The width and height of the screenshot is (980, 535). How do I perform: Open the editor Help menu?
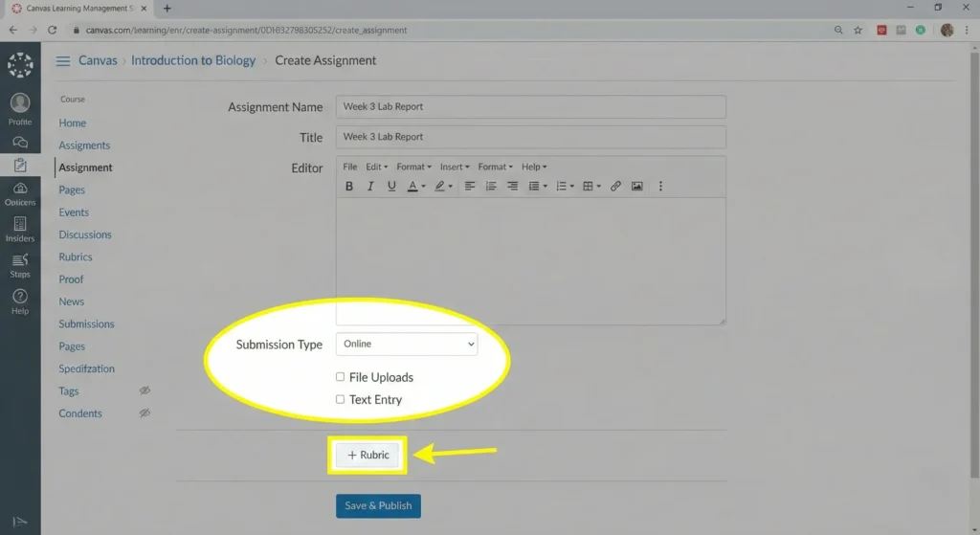pyautogui.click(x=534, y=167)
